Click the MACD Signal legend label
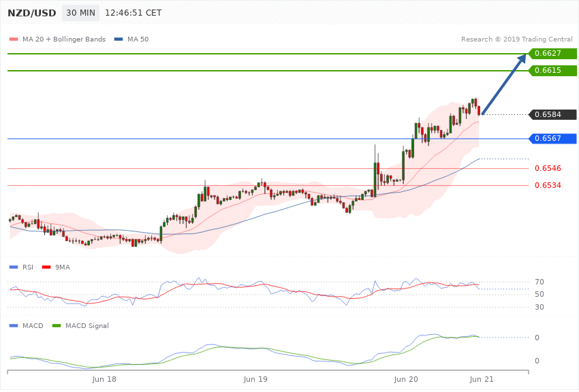579x392 pixels. [87, 325]
